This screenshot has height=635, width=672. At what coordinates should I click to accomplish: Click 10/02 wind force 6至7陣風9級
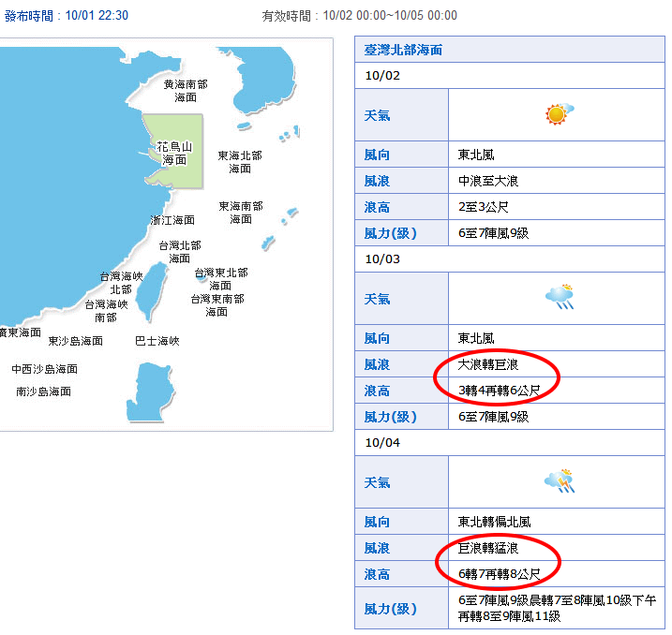click(x=493, y=233)
